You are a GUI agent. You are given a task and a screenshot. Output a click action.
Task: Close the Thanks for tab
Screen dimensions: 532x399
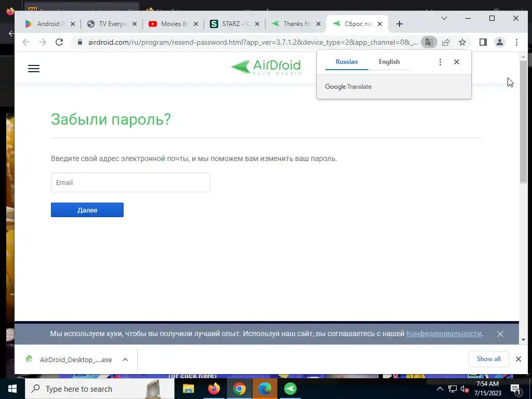[318, 24]
